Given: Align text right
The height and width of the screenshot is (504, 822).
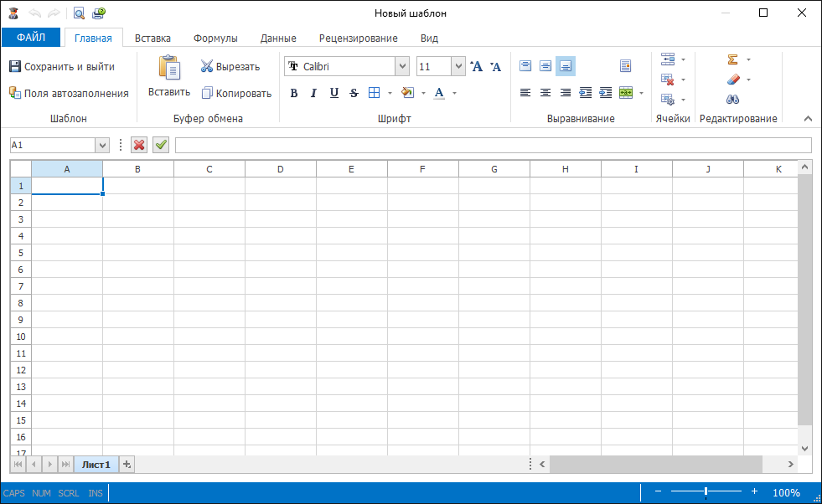Looking at the screenshot, I should [565, 93].
